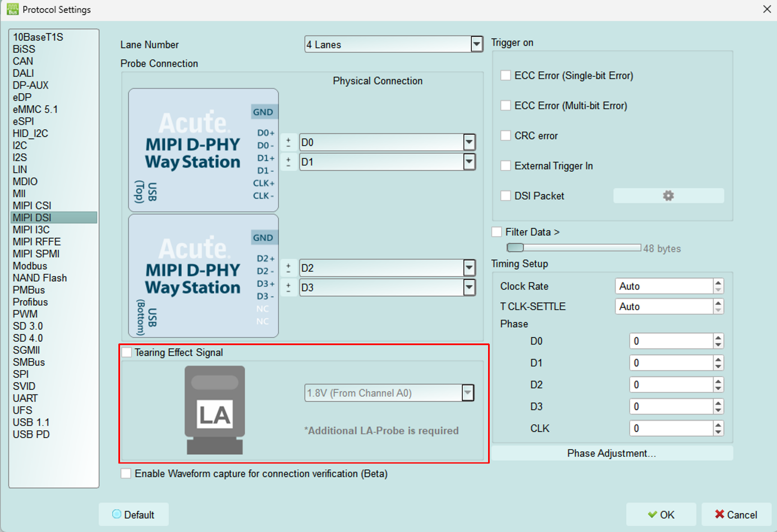Swap polarity button for D1 lane
This screenshot has width=777, height=532.
coord(288,162)
